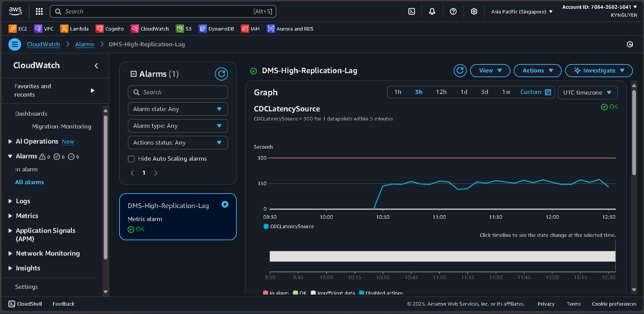
Task: Open the Alarm state filter dropdown
Action: click(178, 109)
